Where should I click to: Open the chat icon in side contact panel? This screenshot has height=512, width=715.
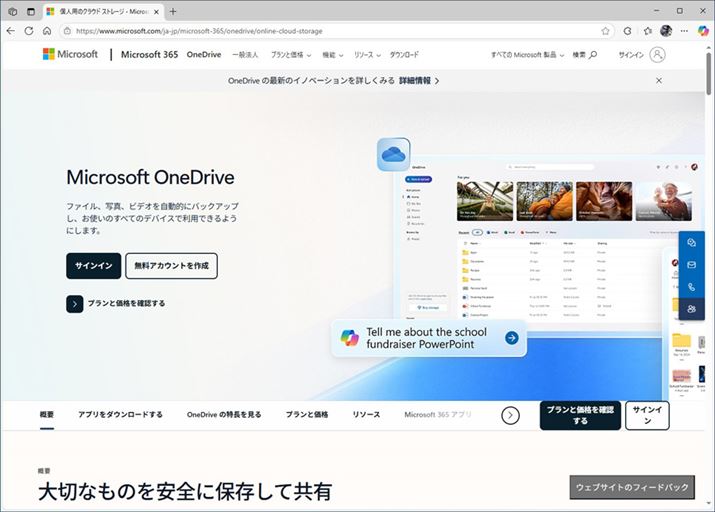click(691, 243)
